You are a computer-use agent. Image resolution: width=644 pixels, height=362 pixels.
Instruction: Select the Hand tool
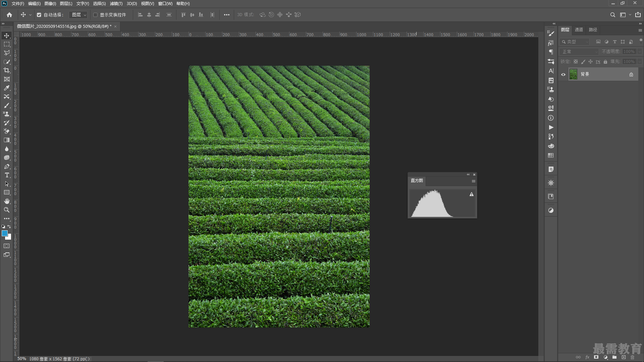coord(7,201)
